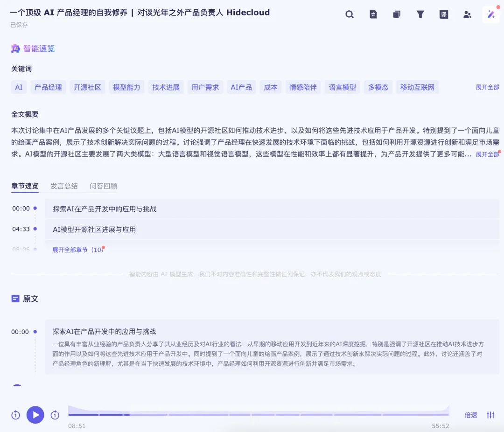Select the 模型能力 keyword tag
The height and width of the screenshot is (432, 504).
click(126, 87)
